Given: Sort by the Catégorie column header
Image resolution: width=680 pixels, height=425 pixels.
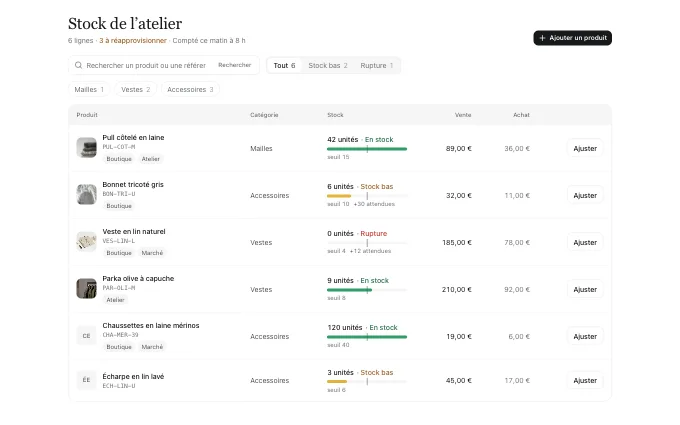Looking at the screenshot, I should (x=264, y=115).
